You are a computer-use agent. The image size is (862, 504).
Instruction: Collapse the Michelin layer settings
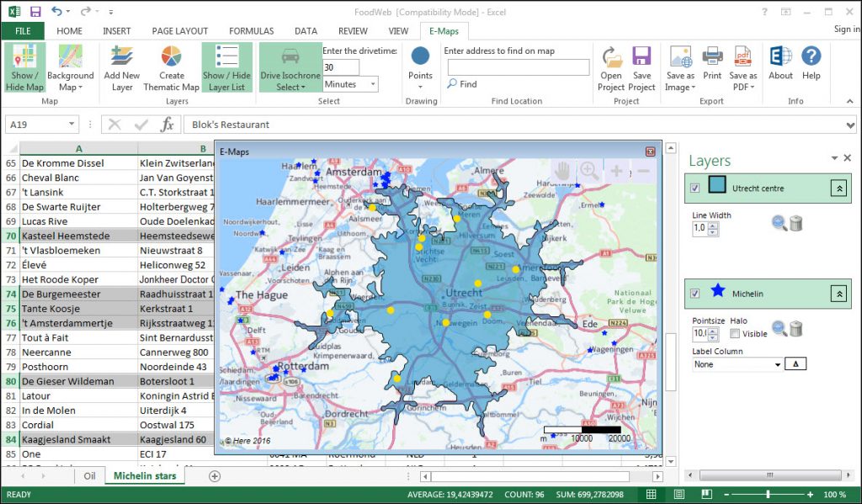tap(839, 294)
